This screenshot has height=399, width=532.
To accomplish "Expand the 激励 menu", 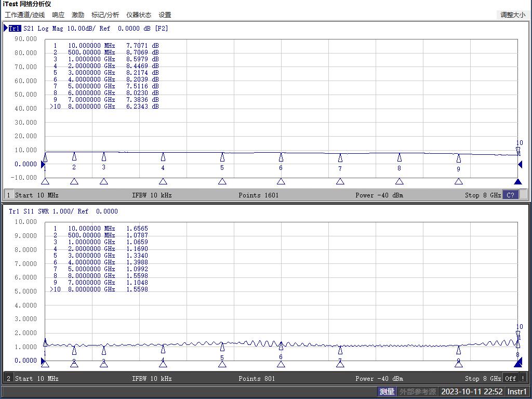I will [x=78, y=15].
